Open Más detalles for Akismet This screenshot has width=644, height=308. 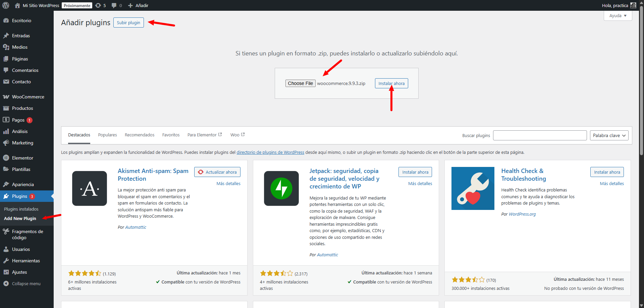point(228,184)
